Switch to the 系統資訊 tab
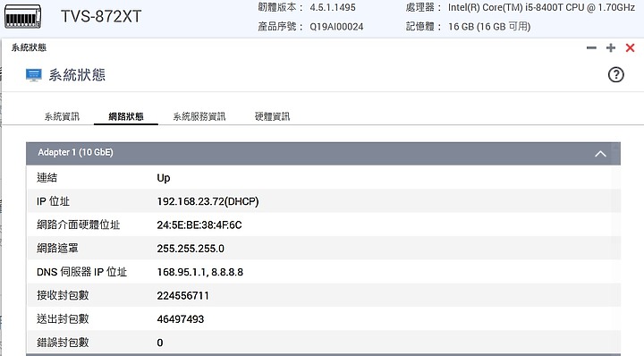 coord(62,116)
